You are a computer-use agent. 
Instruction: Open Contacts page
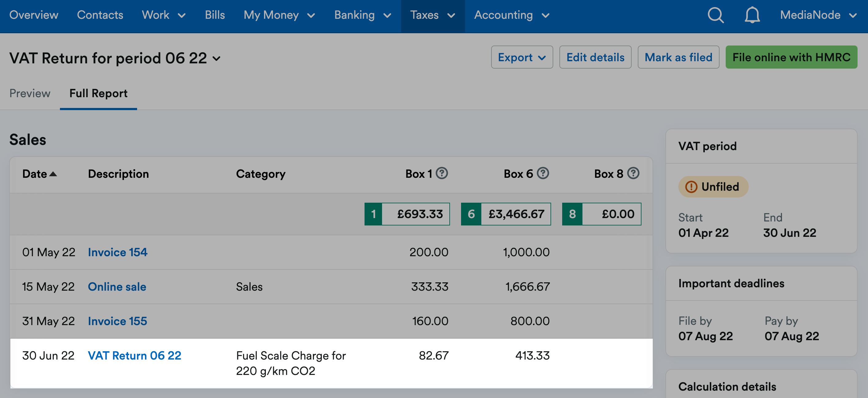point(100,15)
